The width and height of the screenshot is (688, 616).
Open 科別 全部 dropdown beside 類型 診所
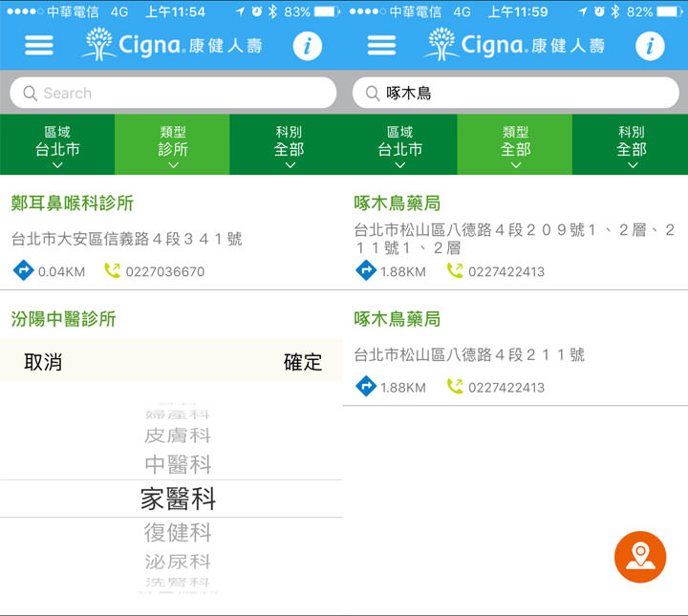(288, 144)
